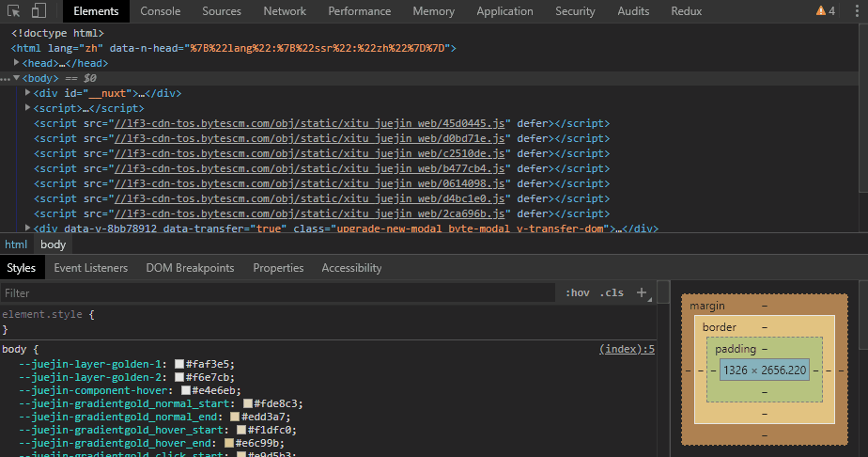Open the b477cb4.js script link
This screenshot has width=868, height=457.
(x=309, y=168)
